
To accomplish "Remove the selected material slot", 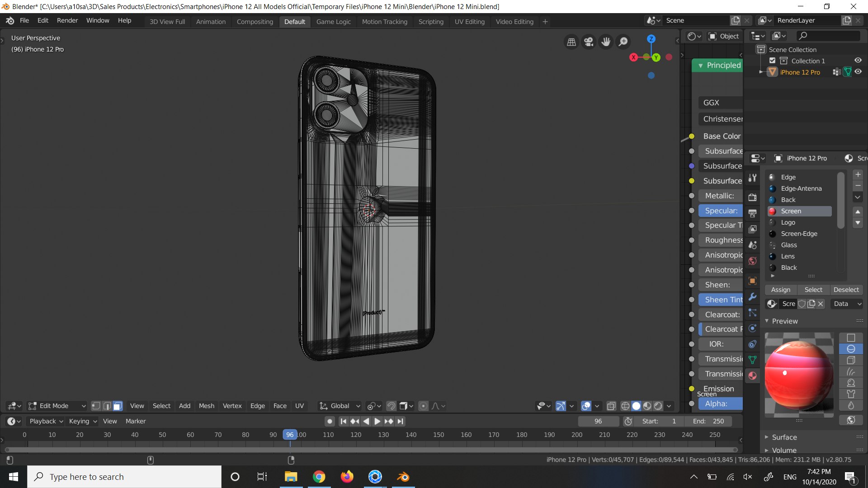I will click(x=858, y=186).
